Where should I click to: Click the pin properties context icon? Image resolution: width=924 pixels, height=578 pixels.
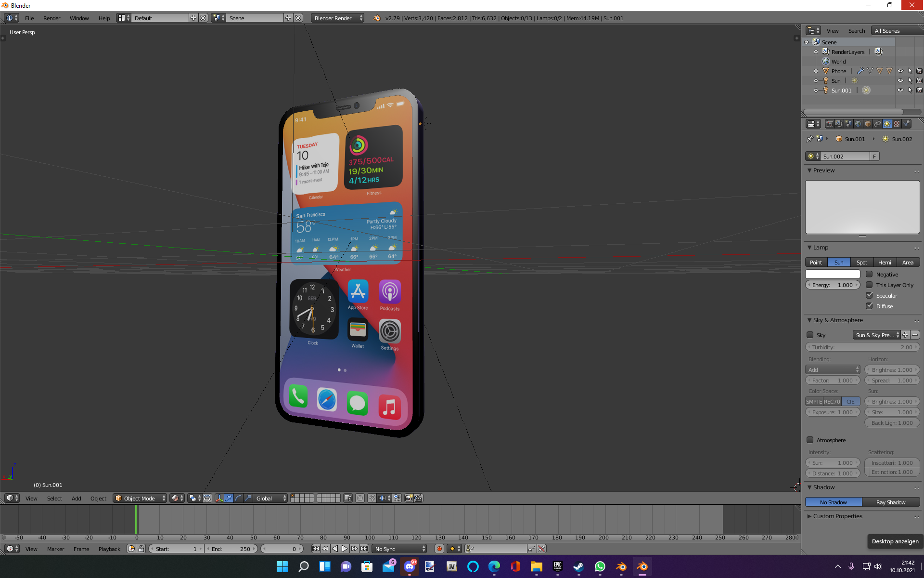[809, 139]
